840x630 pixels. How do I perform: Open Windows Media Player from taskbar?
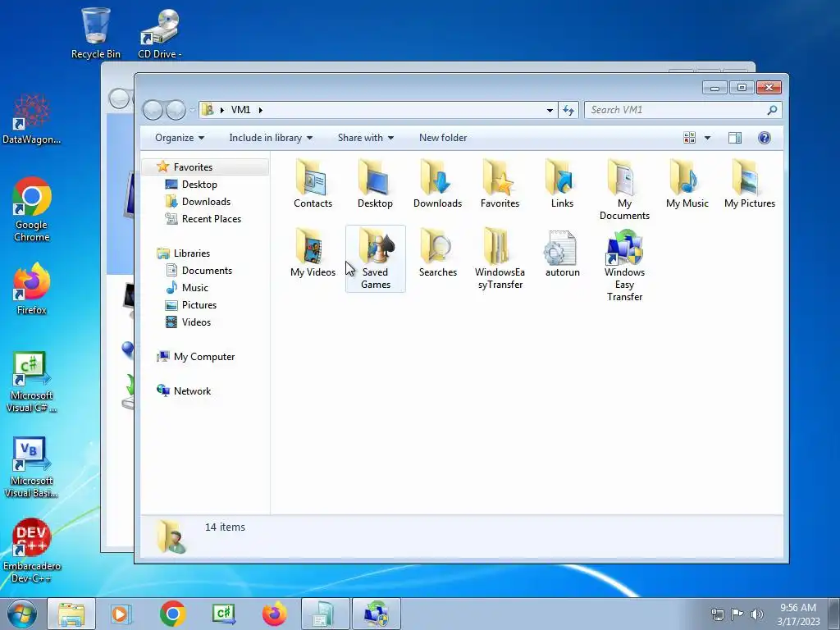coord(121,614)
